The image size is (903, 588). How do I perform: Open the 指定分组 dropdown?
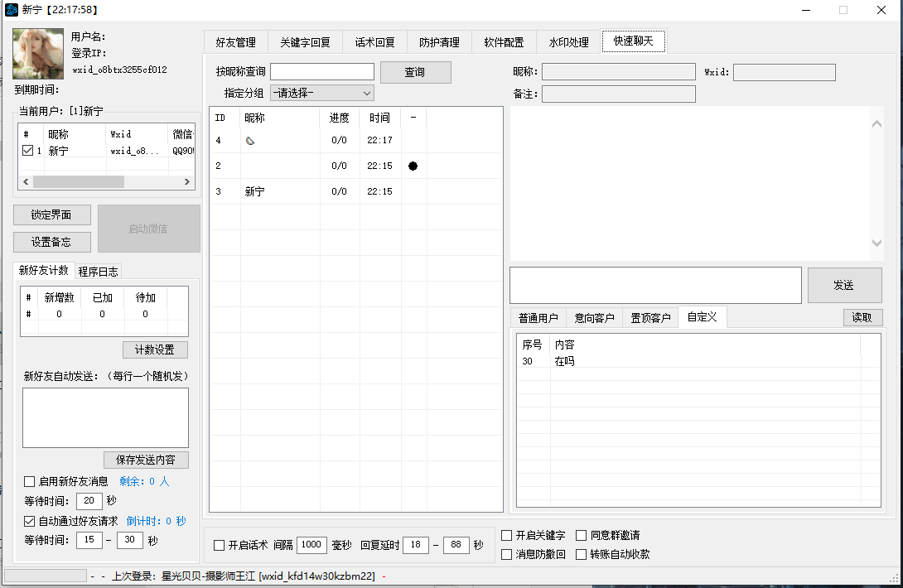[x=321, y=93]
